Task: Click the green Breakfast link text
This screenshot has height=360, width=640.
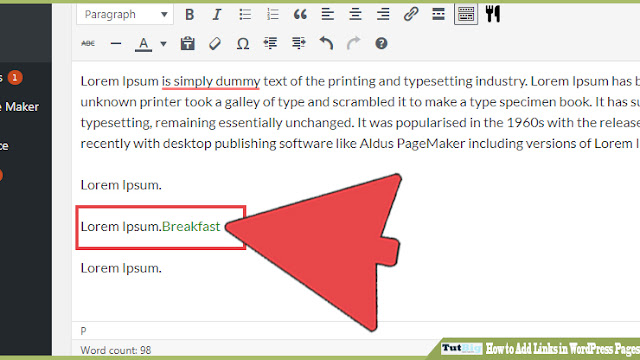Action: [x=191, y=226]
